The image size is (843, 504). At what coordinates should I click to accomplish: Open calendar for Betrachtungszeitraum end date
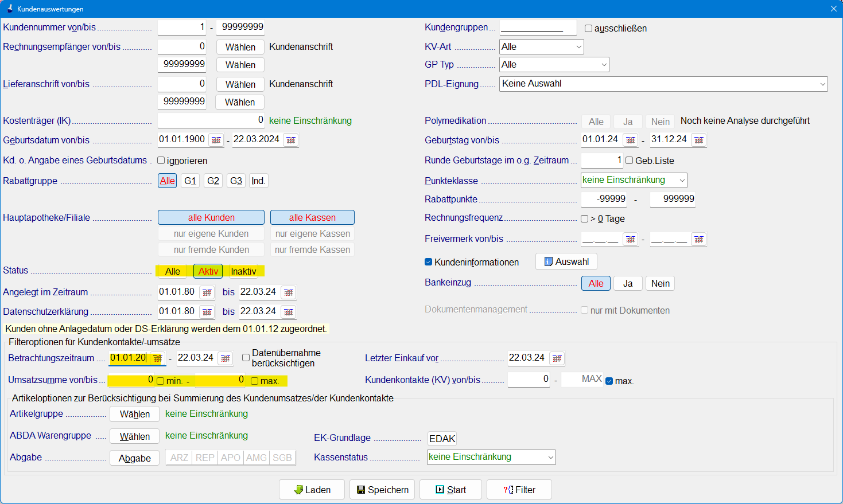click(226, 358)
